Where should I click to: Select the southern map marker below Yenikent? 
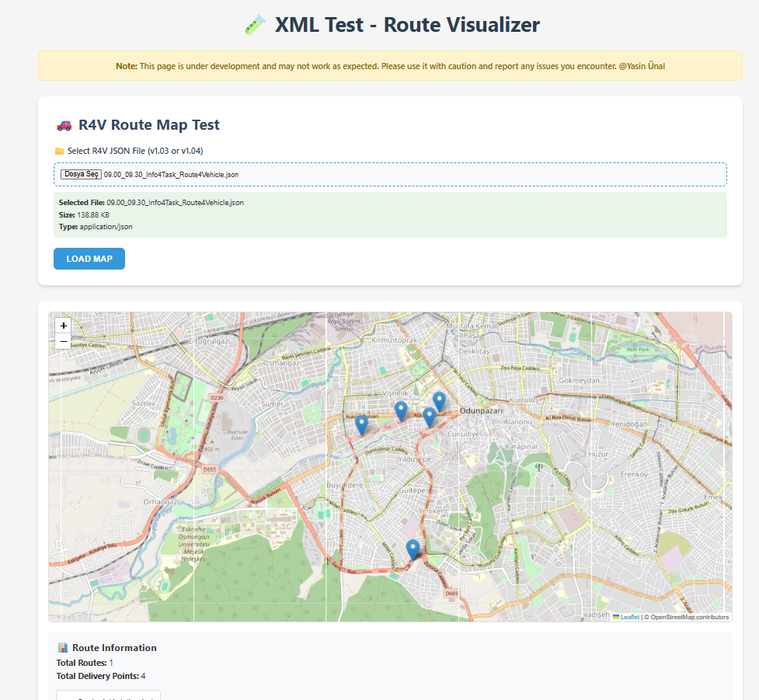tap(413, 550)
